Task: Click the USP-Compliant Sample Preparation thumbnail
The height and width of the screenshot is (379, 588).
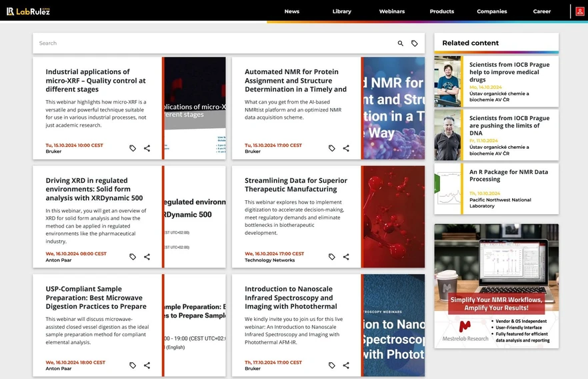Action: coord(195,325)
